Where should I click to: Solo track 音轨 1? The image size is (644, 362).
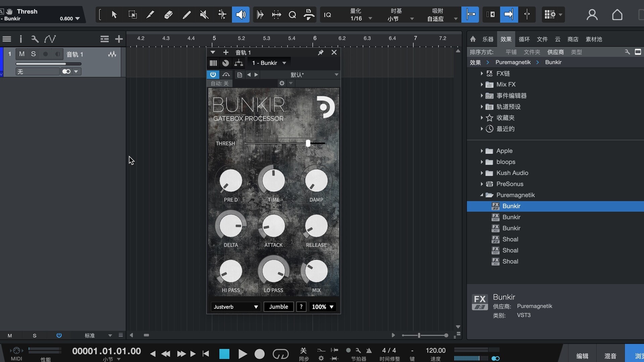[33, 54]
